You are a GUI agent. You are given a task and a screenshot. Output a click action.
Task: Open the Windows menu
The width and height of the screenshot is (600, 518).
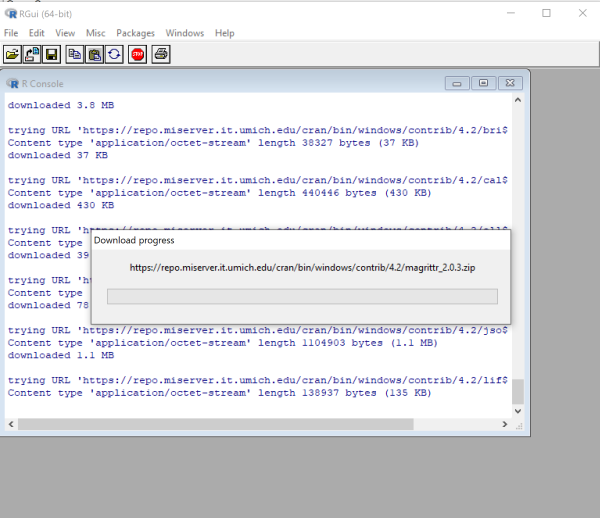click(x=185, y=33)
